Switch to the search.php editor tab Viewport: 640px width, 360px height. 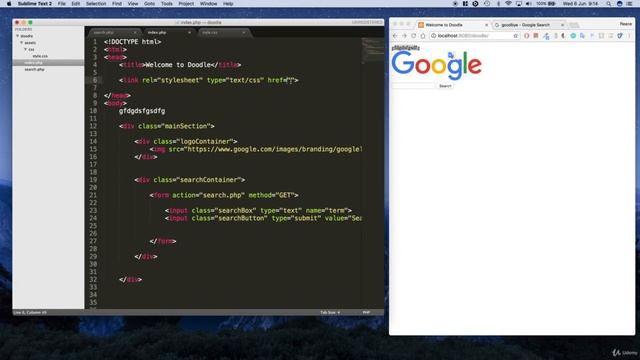point(113,33)
